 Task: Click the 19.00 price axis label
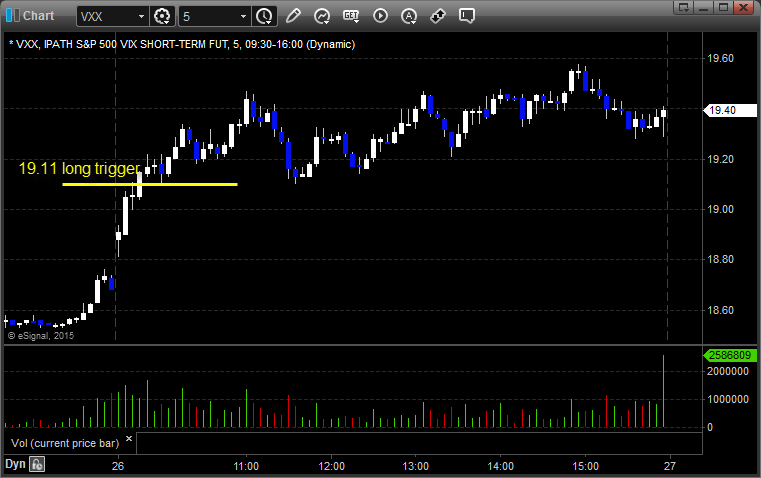[721, 209]
